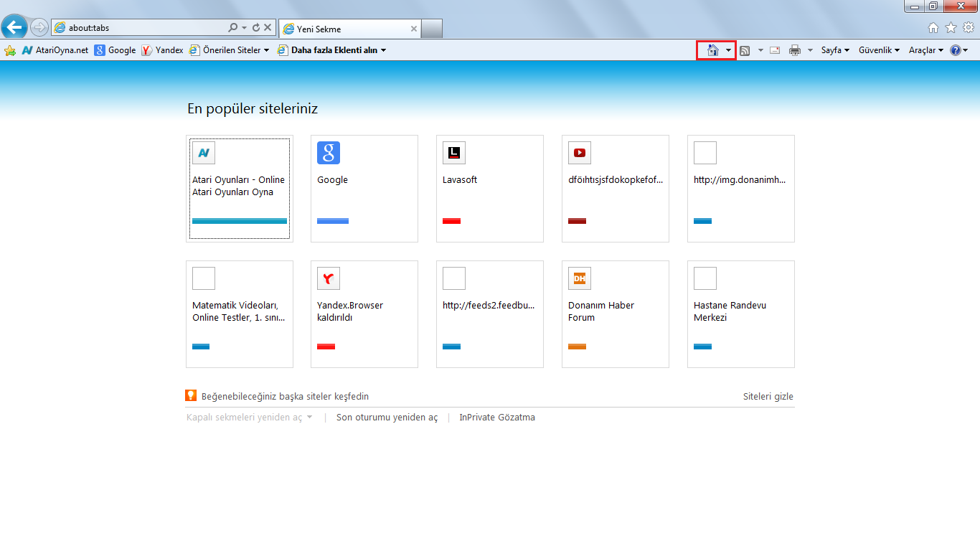
Task: Open the Araçlar menu
Action: [x=926, y=50]
